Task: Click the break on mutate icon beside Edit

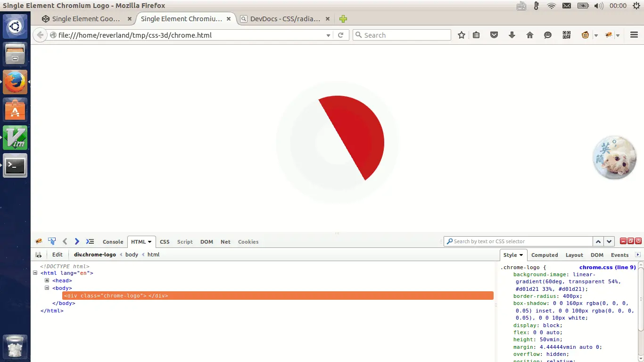Action: 38,255
